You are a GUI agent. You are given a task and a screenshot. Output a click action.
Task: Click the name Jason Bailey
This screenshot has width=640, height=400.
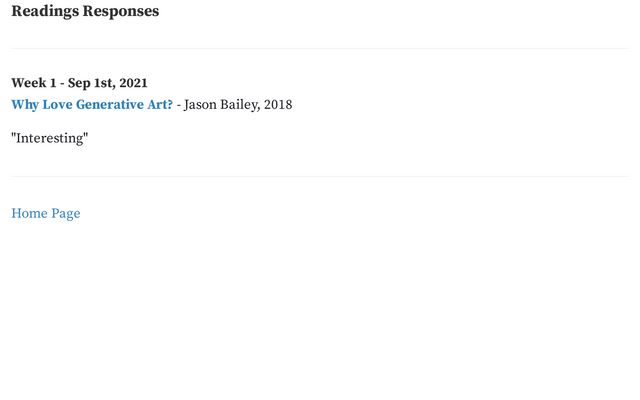(x=222, y=105)
